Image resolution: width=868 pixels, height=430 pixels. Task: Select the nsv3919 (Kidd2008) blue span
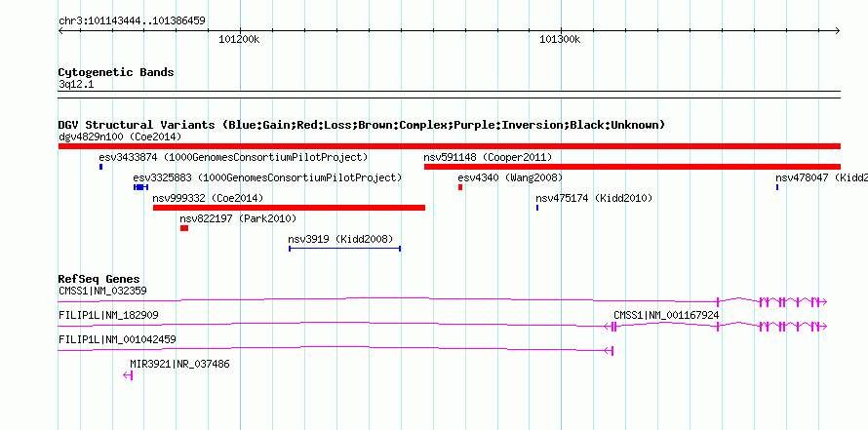(x=344, y=249)
